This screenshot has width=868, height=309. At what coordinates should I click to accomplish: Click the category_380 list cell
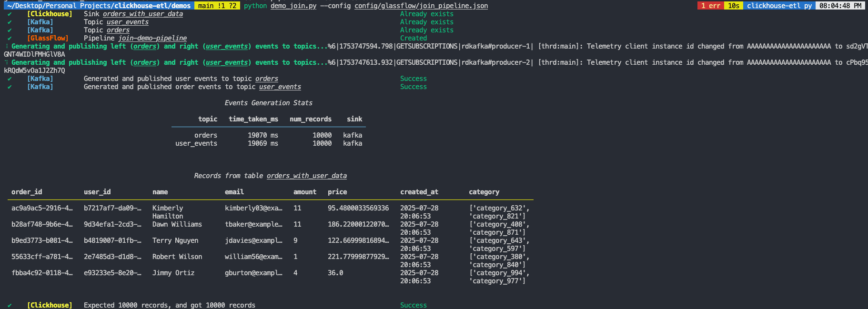pos(499,260)
